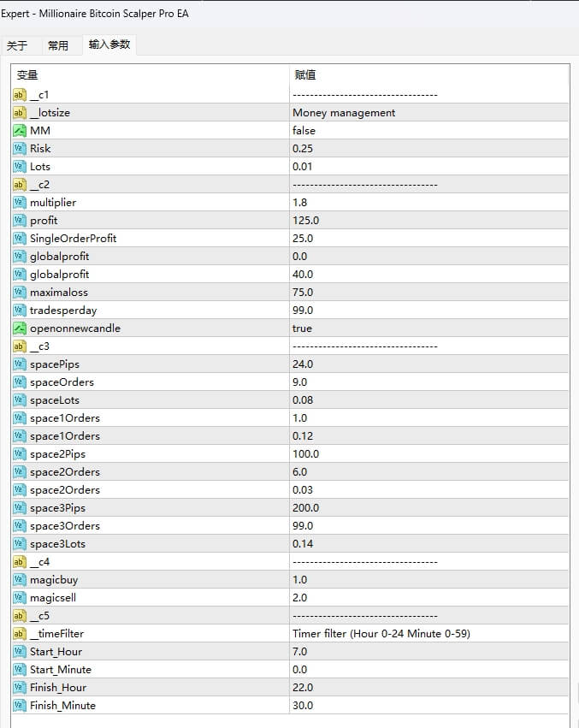The image size is (579, 728).
Task: Select the Finish_Hour value 22.0
Action: coord(429,688)
